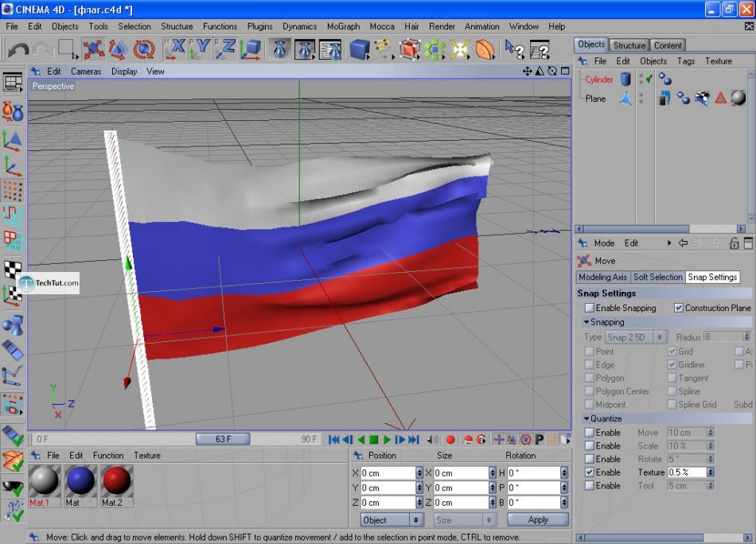Toggle the Grid snapping checkbox
Viewport: 756px width, 544px height.
tap(672, 352)
